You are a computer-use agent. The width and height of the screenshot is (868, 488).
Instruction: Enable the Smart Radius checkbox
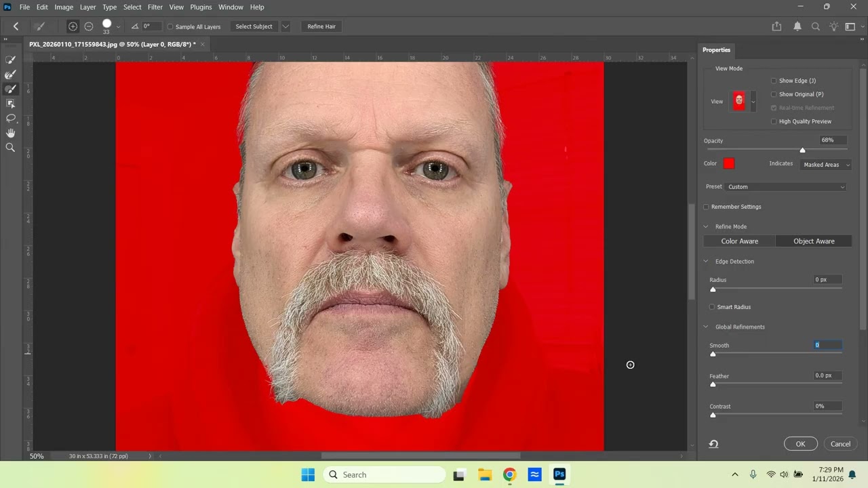pyautogui.click(x=712, y=307)
